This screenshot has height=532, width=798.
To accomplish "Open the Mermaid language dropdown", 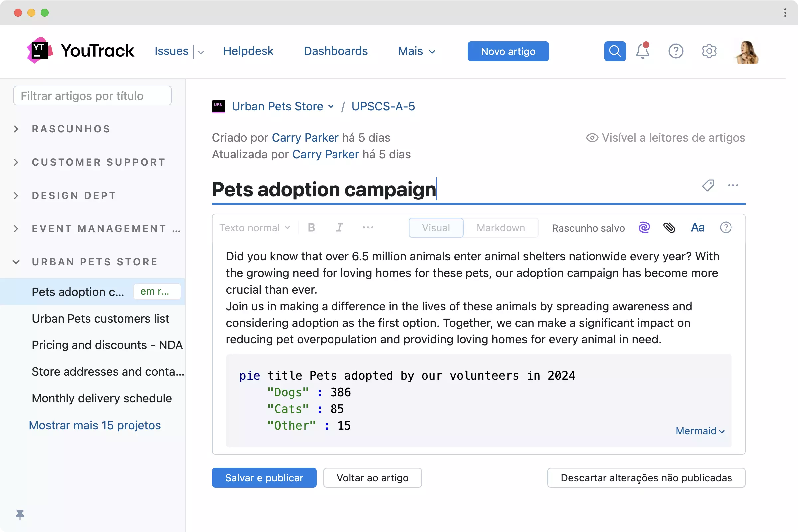I will click(x=700, y=431).
